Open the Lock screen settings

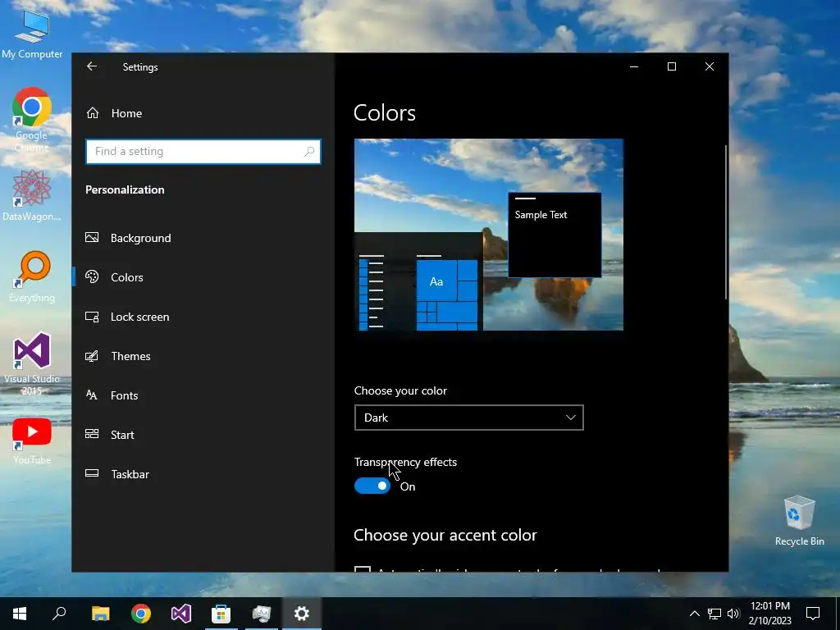(203, 317)
